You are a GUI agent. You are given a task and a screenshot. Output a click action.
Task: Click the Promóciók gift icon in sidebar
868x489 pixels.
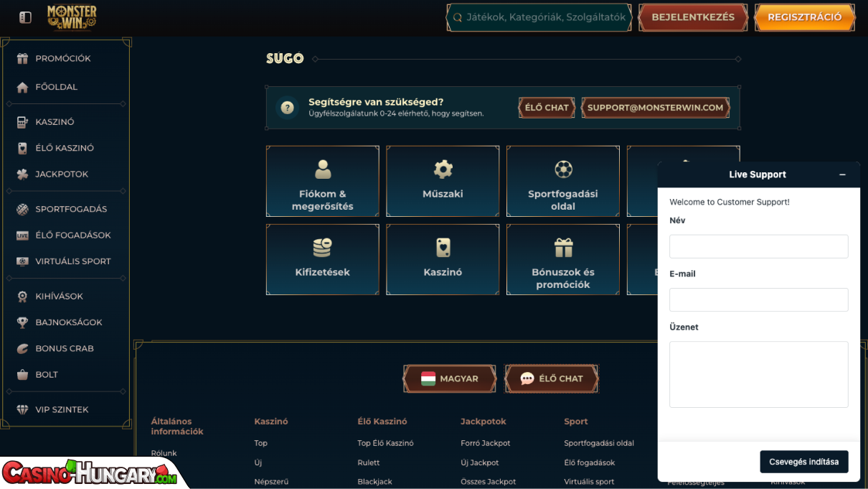22,59
